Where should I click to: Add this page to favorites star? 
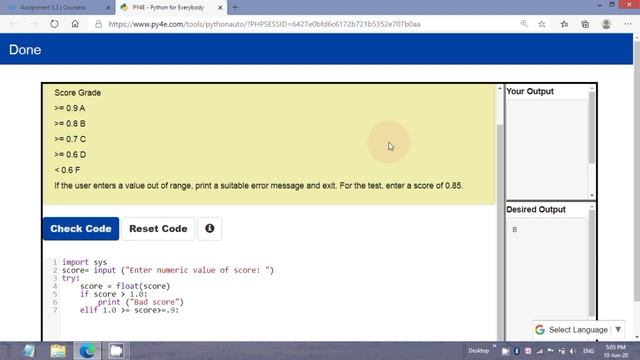(x=542, y=24)
